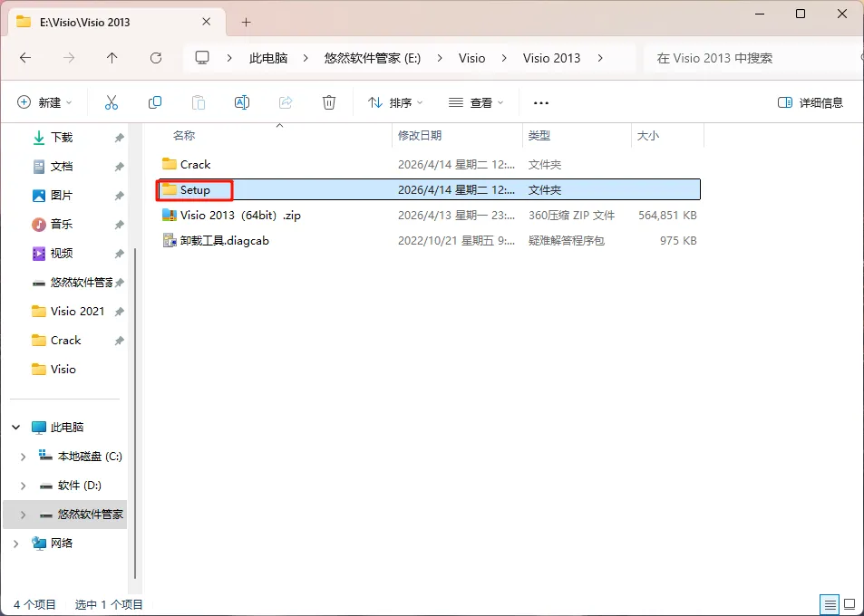Close the Visio 2013 tab

click(206, 22)
